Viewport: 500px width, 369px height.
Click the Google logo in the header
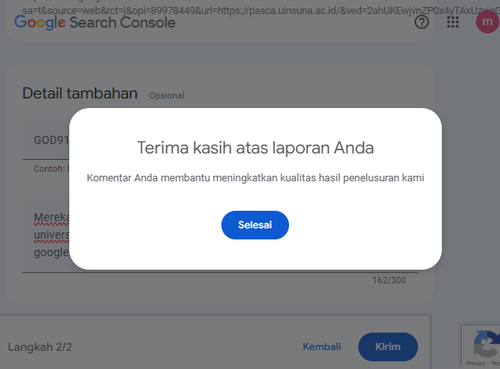click(x=40, y=23)
